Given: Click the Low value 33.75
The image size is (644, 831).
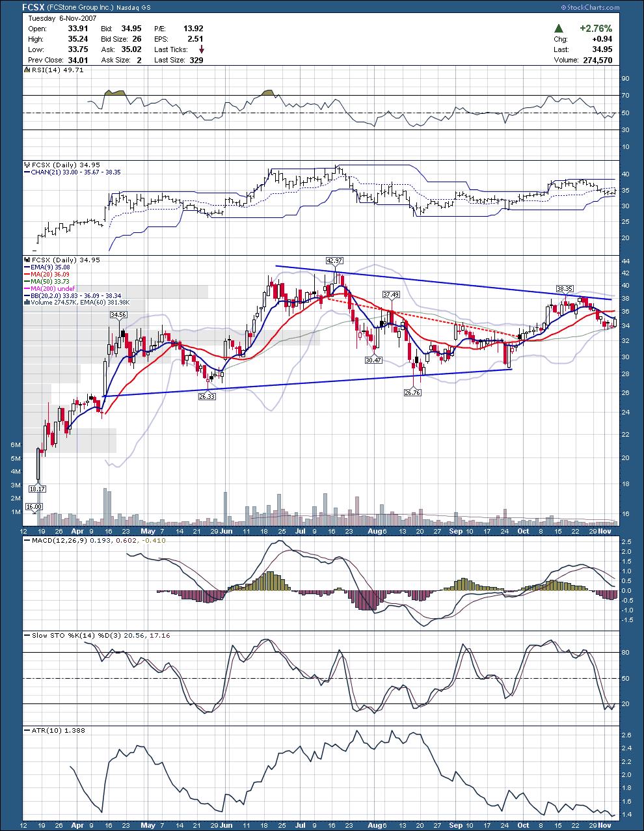Looking at the screenshot, I should [x=78, y=49].
